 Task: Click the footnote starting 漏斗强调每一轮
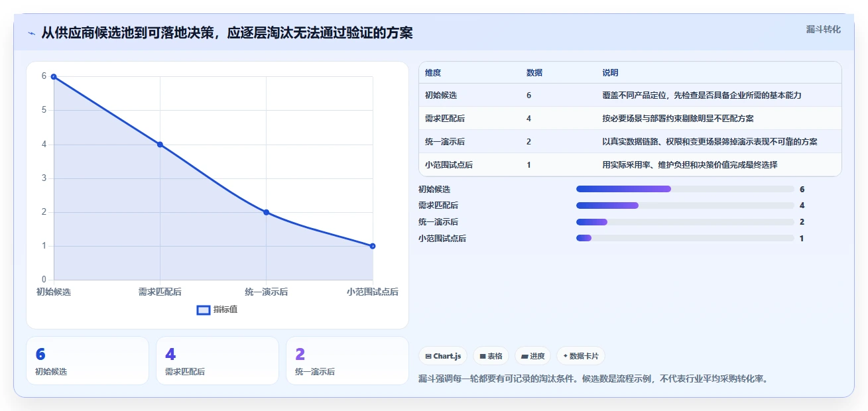click(x=593, y=379)
